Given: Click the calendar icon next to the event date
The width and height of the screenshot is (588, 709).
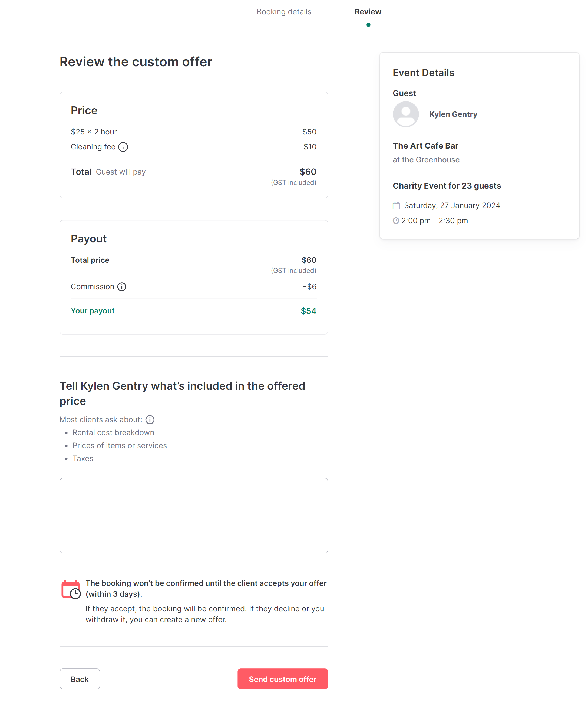Looking at the screenshot, I should tap(397, 205).
